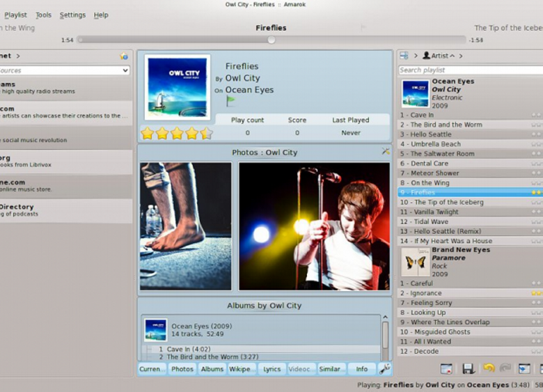The height and width of the screenshot is (392, 543).
Task: Save the playlist with the floppy disk icon
Action: click(469, 368)
